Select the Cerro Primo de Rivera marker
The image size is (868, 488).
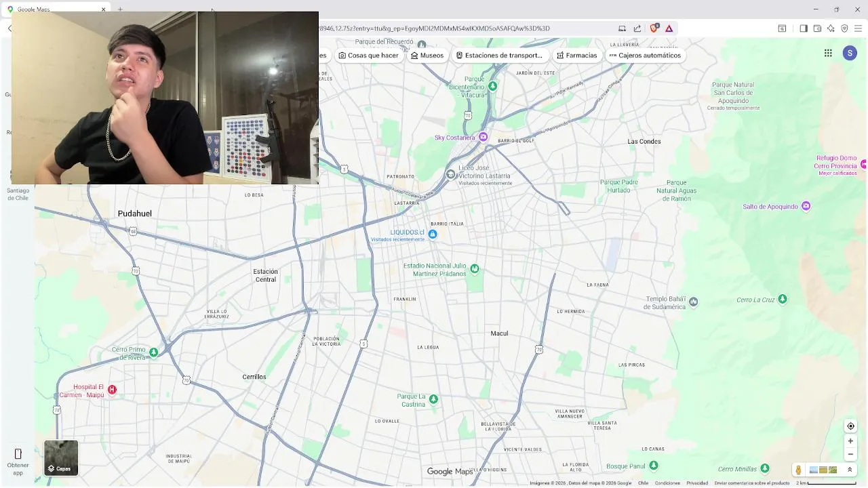154,352
